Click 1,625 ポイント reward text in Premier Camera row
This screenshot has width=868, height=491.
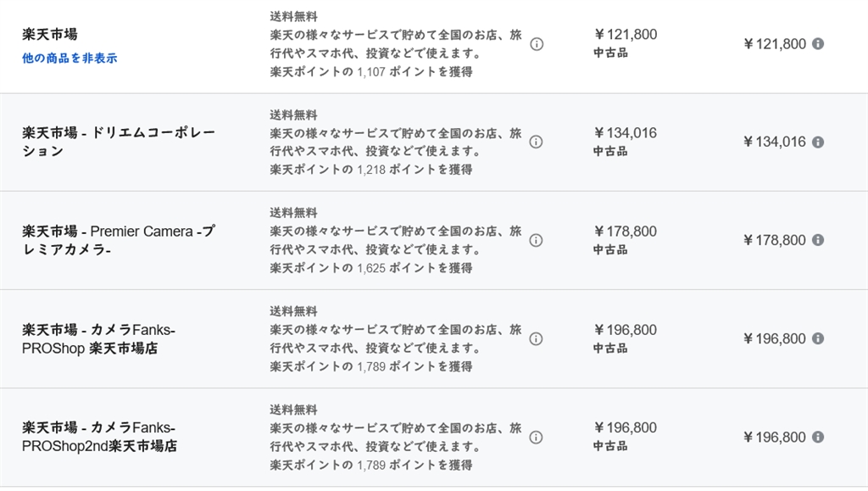click(x=415, y=268)
